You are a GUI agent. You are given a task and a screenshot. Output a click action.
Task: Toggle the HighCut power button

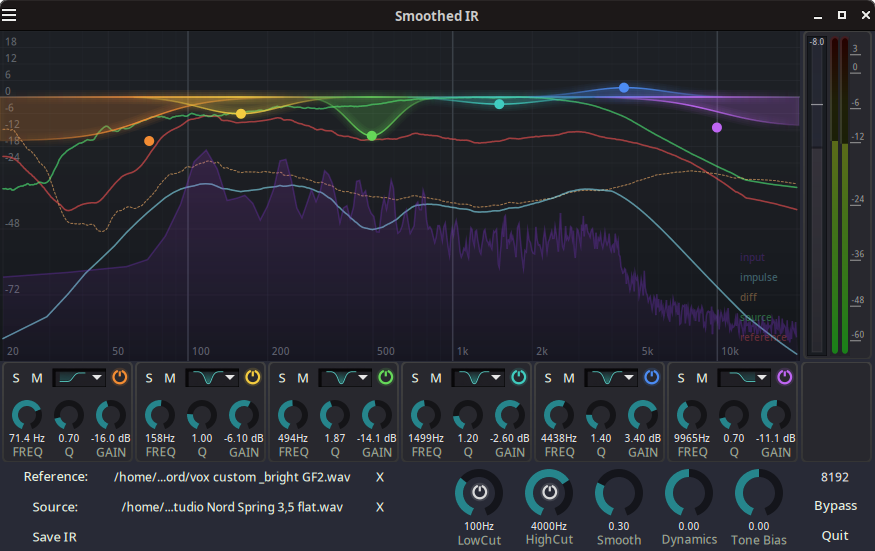click(549, 492)
